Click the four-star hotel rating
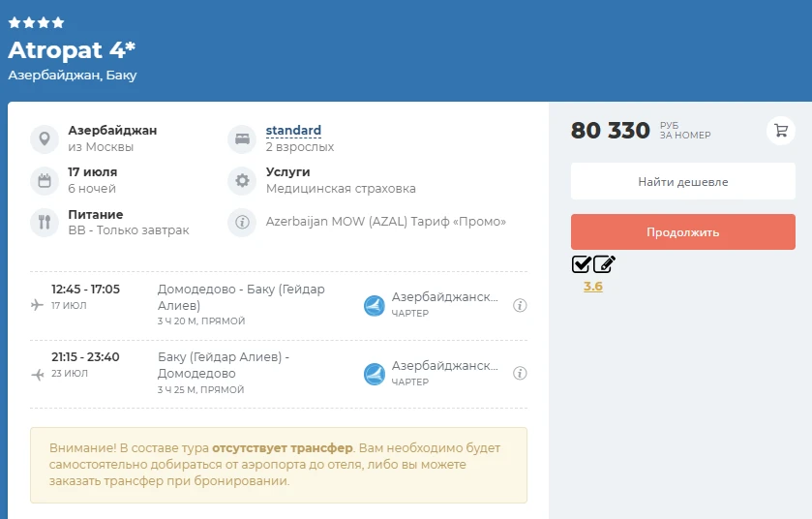 36,23
